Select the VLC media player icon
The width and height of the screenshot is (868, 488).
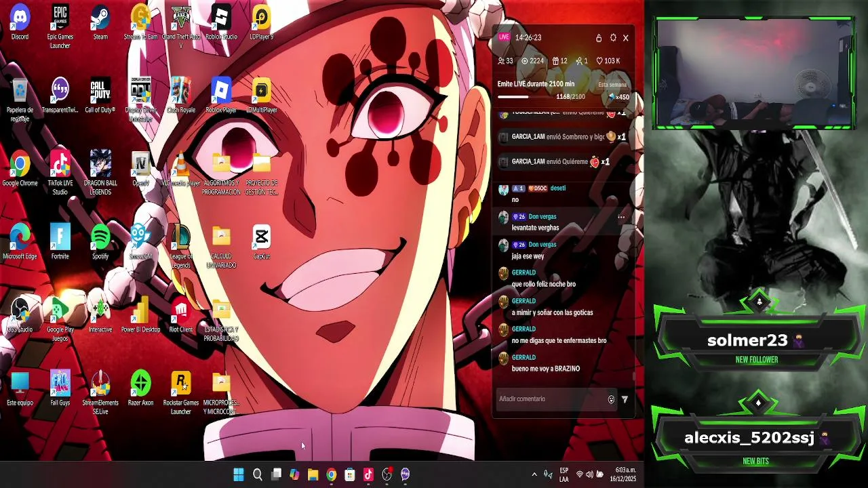tap(180, 168)
